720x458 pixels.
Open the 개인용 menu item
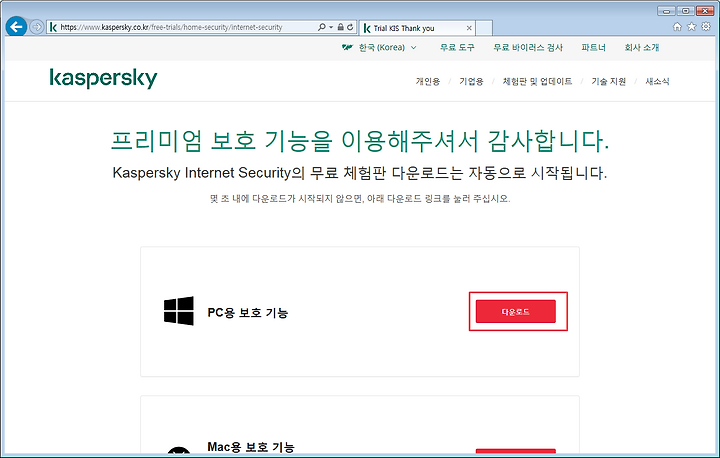pyautogui.click(x=428, y=81)
